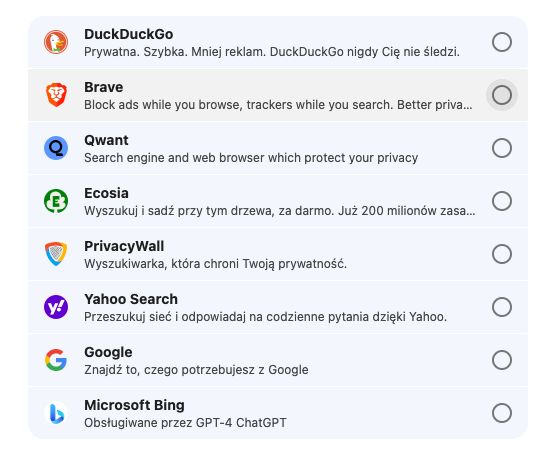Click the Microsoft Bing title label
Viewport: 559px width, 459px height.
(134, 405)
